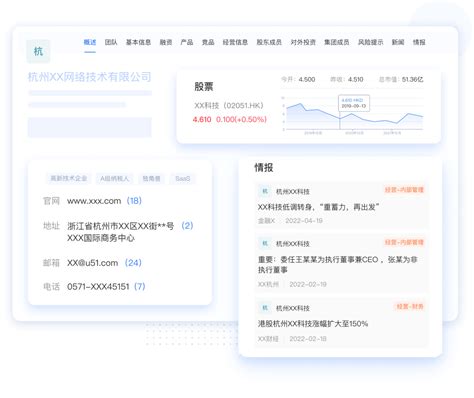Click the stock name XX科技（02051.HK）

click(x=229, y=106)
